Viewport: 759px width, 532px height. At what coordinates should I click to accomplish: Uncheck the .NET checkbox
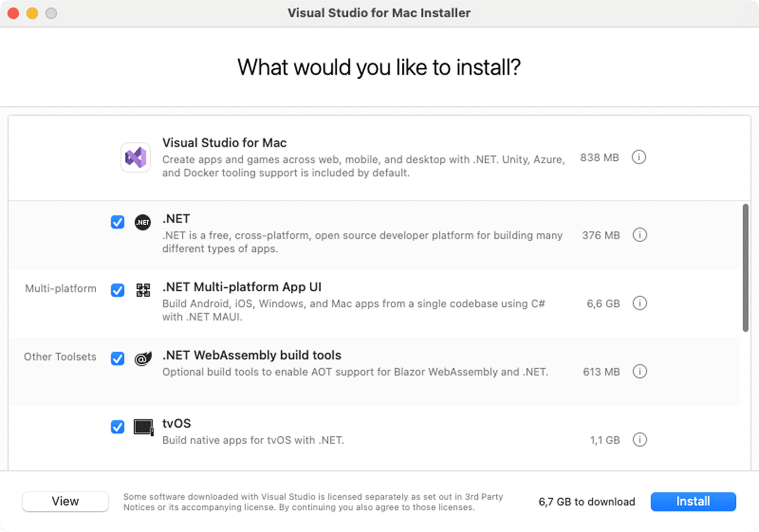pos(117,222)
